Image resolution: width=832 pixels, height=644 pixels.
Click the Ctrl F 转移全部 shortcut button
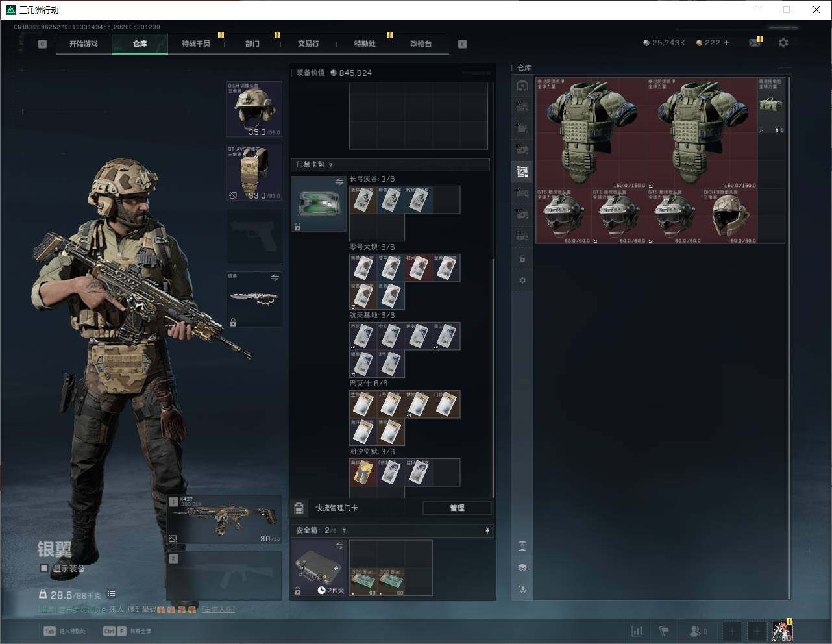pos(127,631)
